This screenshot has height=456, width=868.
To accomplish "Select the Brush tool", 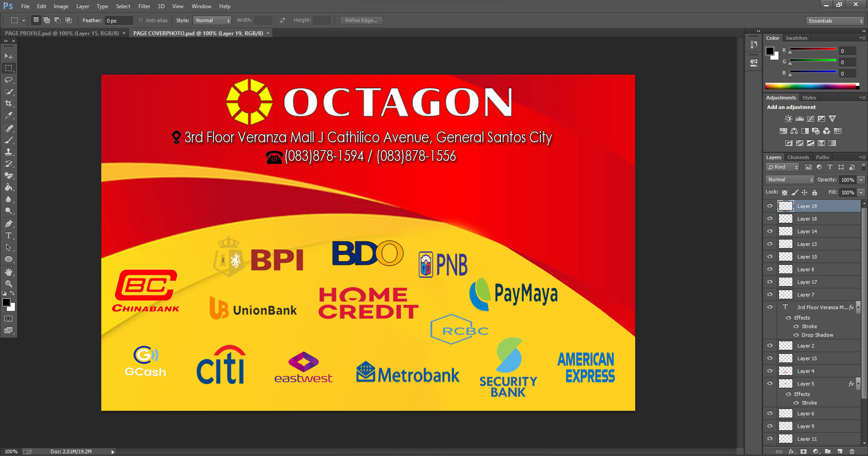I will click(x=8, y=139).
